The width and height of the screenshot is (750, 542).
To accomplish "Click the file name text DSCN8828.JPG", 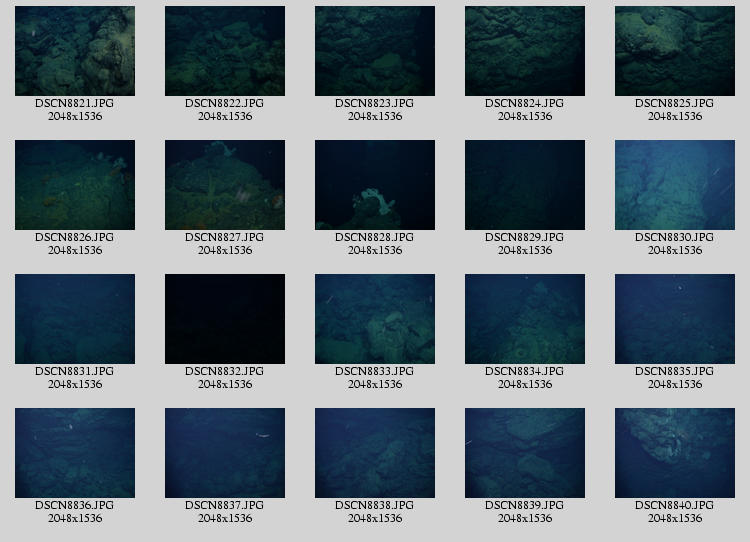I will point(375,237).
